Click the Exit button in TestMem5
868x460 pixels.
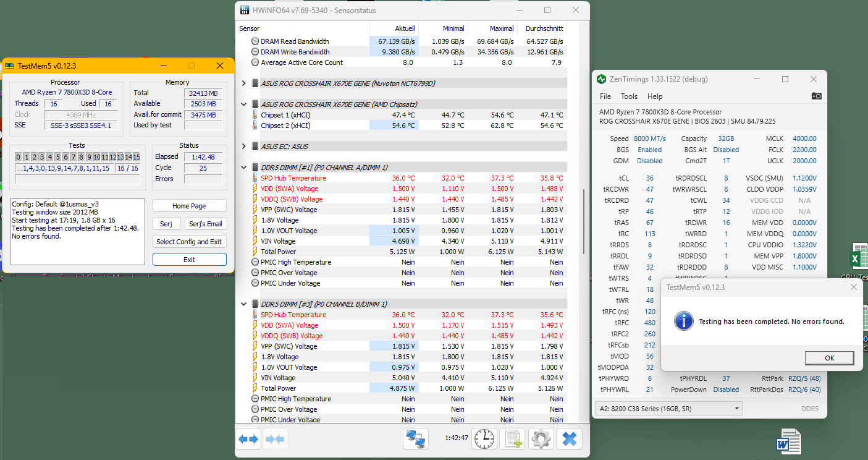point(189,260)
